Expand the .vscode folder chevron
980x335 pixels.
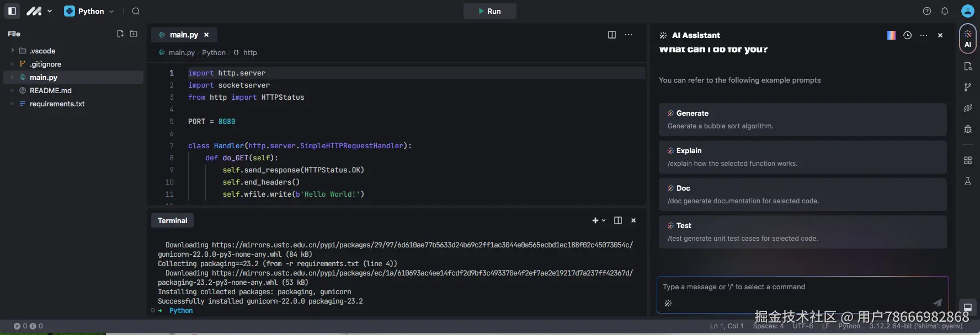[x=12, y=51]
